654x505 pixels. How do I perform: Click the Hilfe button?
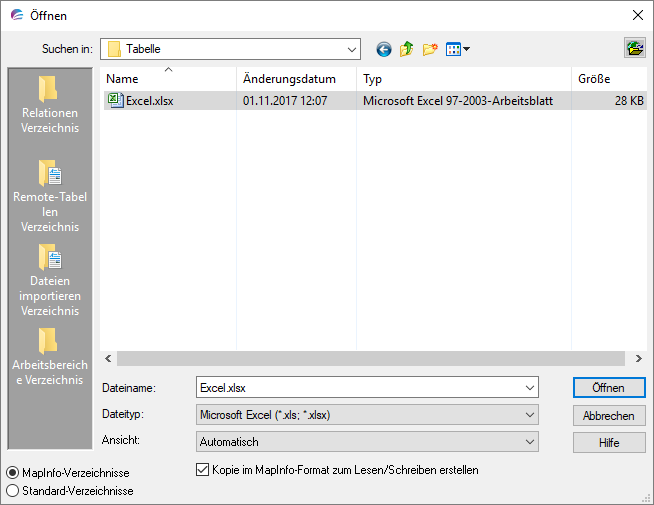(609, 442)
